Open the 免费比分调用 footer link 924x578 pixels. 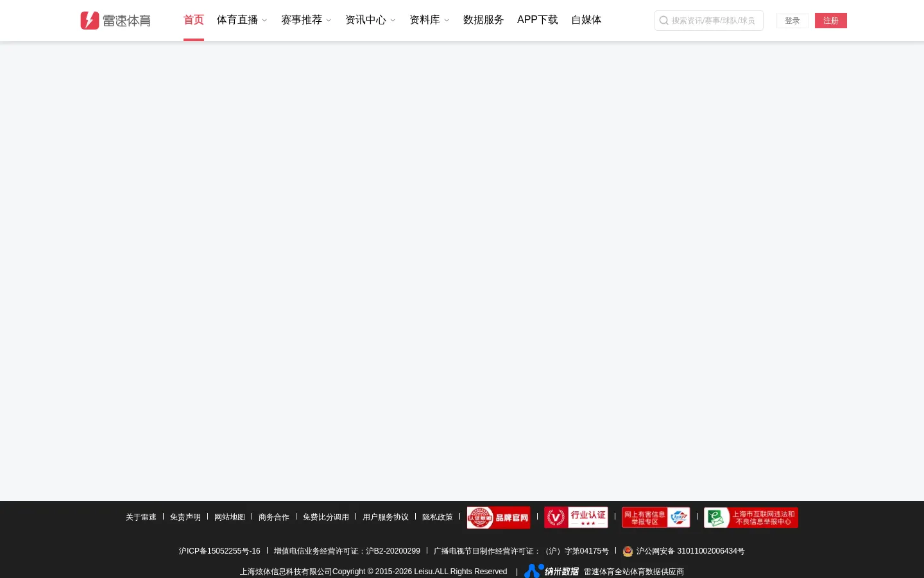tap(326, 517)
